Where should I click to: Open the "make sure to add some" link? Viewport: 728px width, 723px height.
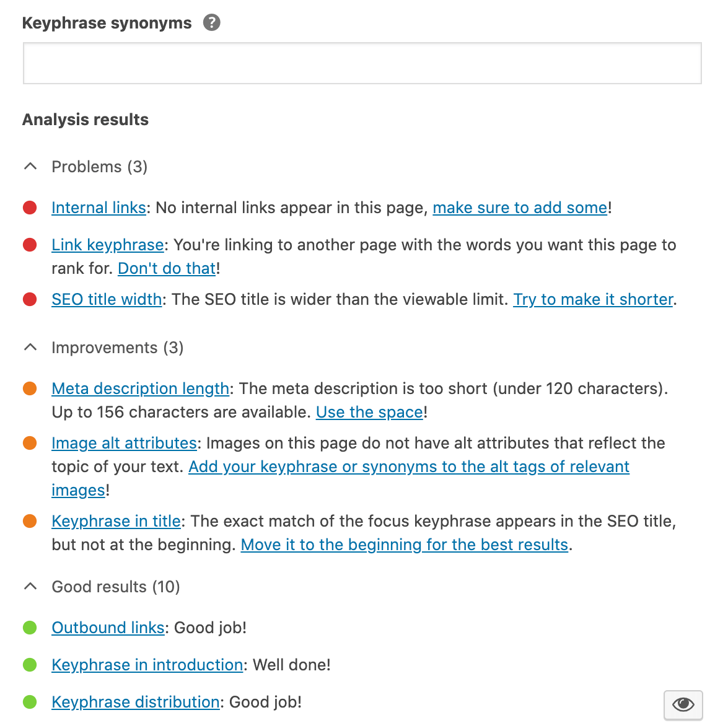click(x=520, y=208)
